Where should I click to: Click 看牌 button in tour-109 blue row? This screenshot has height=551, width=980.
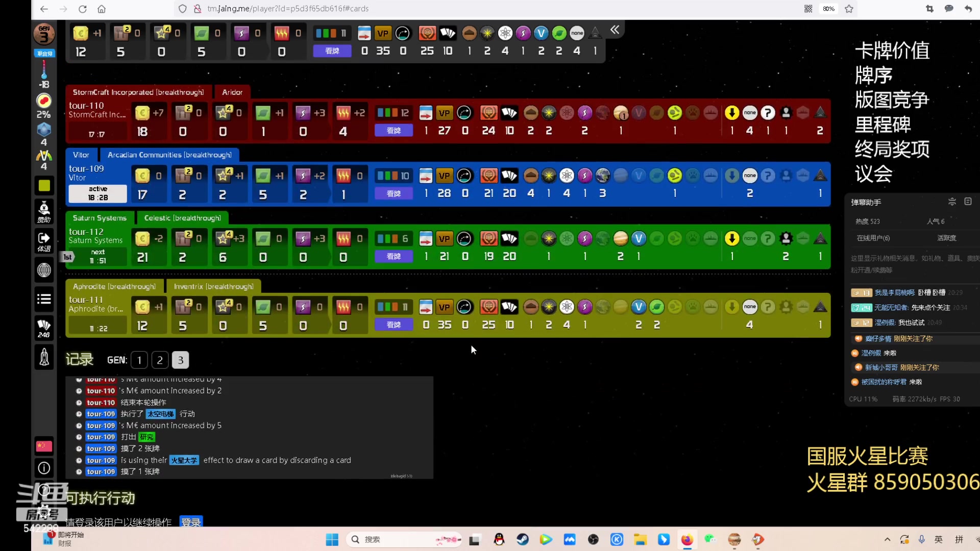[x=394, y=194]
